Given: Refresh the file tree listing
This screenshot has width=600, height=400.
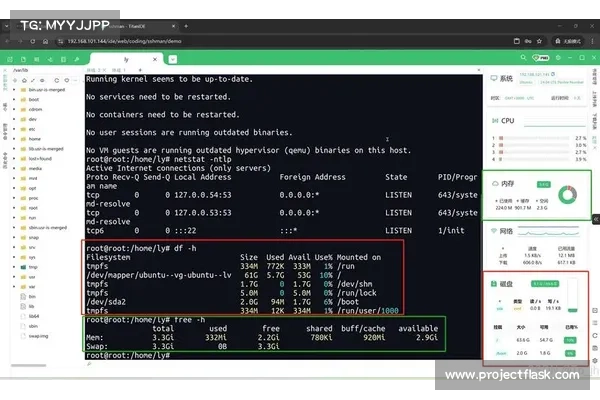Looking at the screenshot, I should [x=56, y=80].
